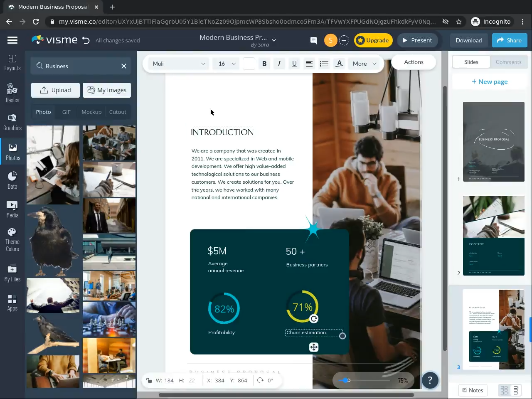532x399 pixels.
Task: Open the Photos panel
Action: pyautogui.click(x=12, y=152)
